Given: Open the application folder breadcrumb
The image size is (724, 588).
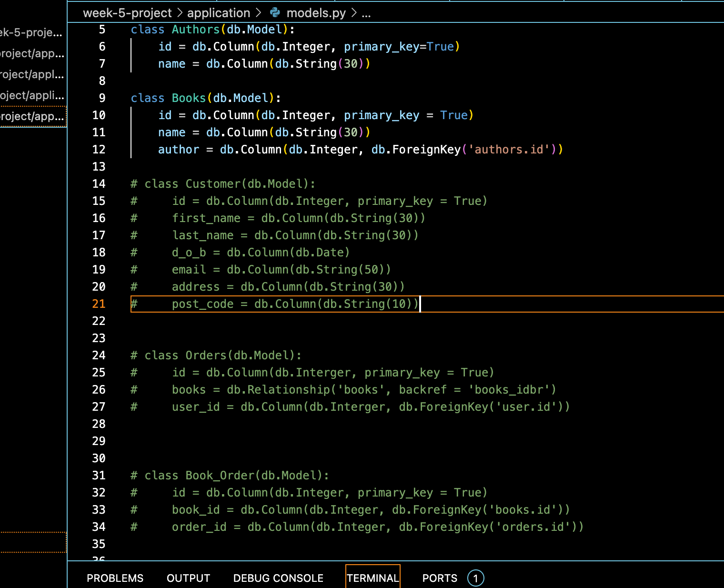Looking at the screenshot, I should (x=219, y=13).
